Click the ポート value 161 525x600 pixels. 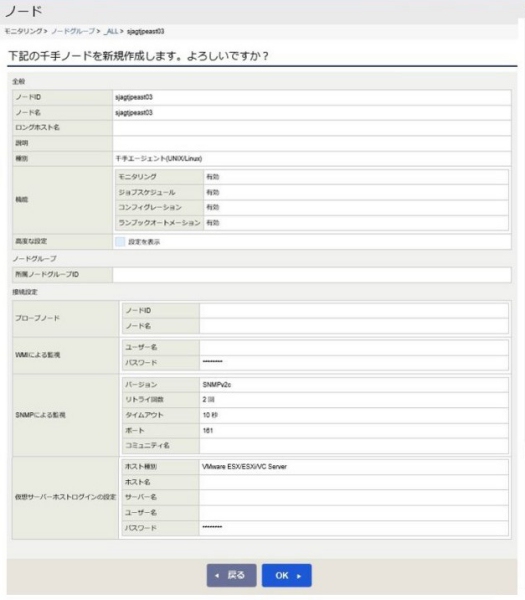point(208,430)
